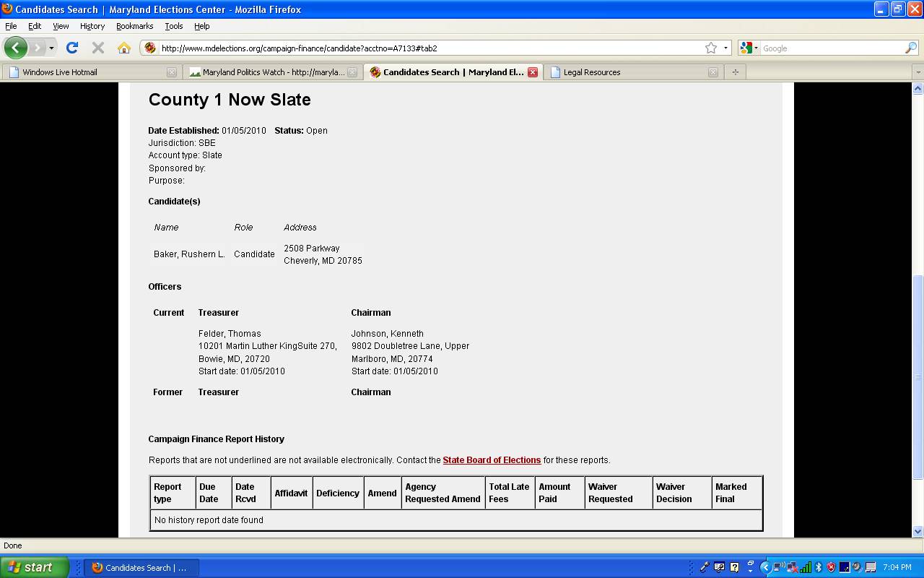Click the Total Late Fees column header
Screen dimensions: 924x578
[510, 493]
